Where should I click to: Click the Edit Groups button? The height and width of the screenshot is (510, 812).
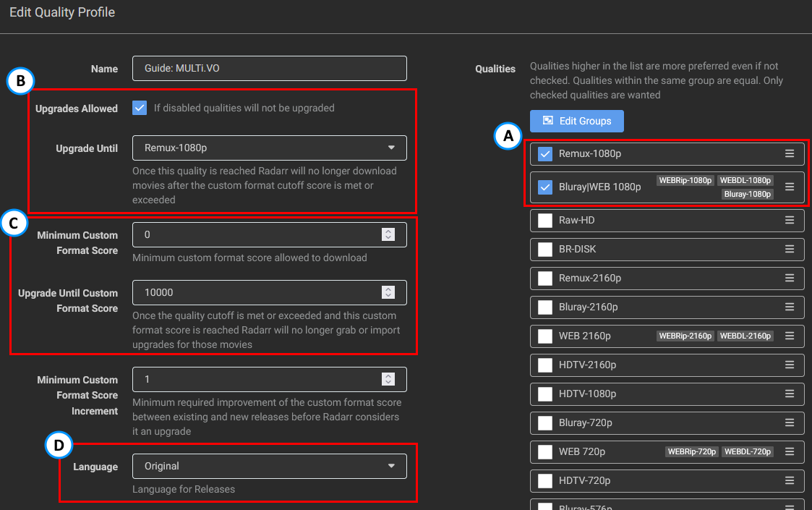click(x=576, y=121)
